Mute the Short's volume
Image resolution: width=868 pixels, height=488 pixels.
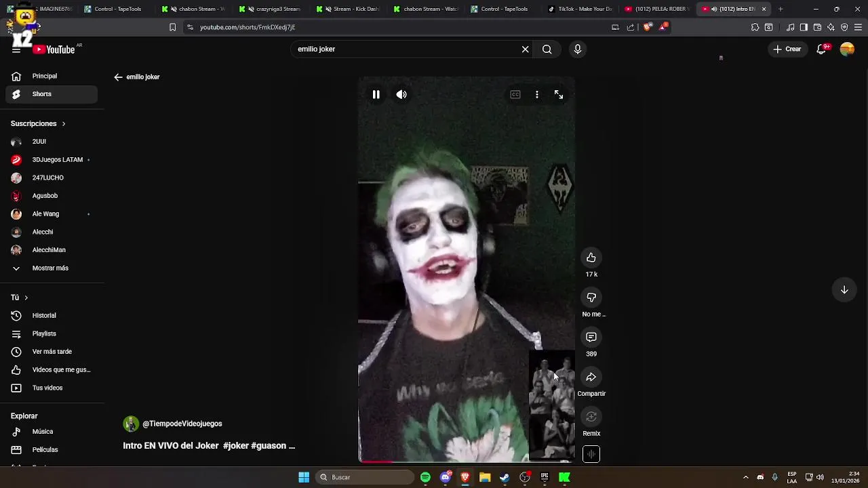[x=401, y=95]
